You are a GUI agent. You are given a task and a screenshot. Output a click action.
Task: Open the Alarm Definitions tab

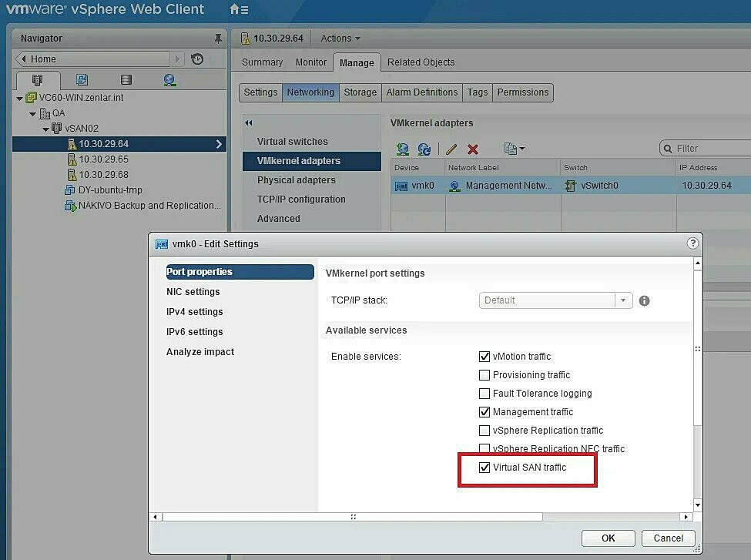[421, 92]
